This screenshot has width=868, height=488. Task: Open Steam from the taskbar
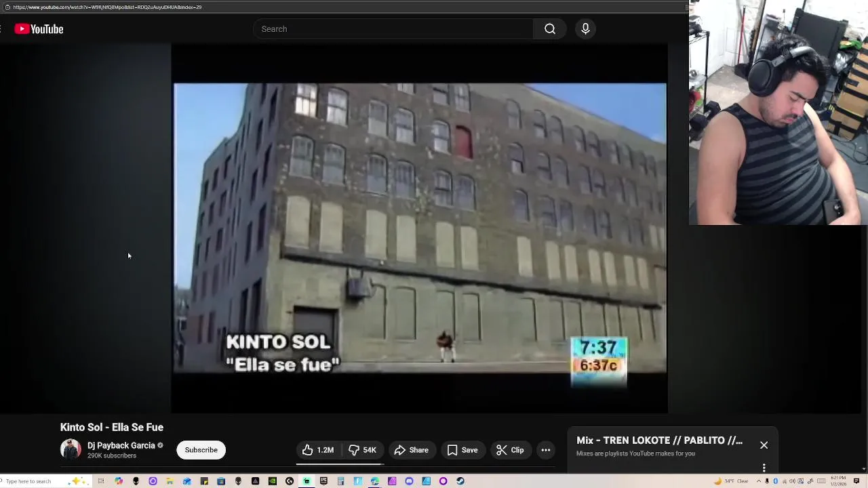click(x=460, y=481)
